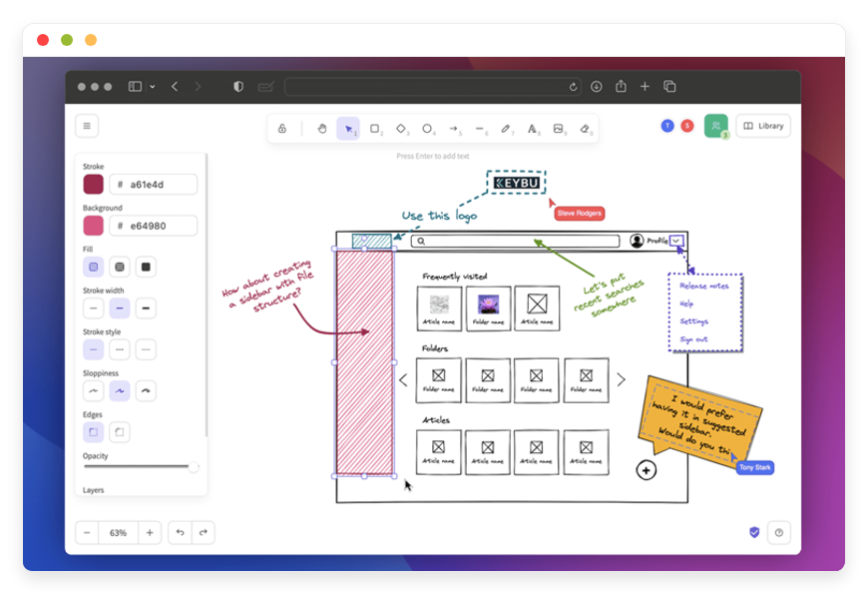Toggle browser sidebar button
868x594 pixels.
coord(135,87)
